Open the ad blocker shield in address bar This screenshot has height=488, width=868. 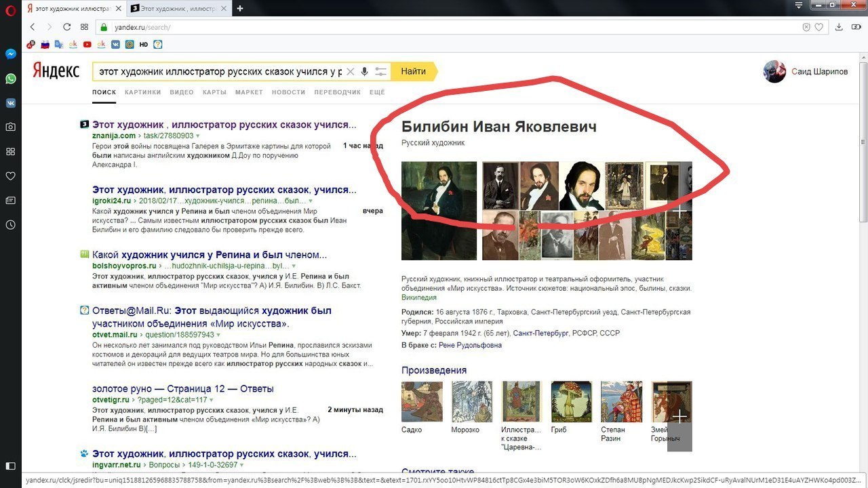click(806, 27)
